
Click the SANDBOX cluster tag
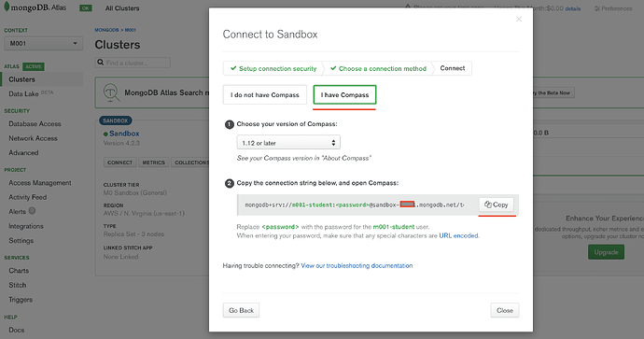116,120
